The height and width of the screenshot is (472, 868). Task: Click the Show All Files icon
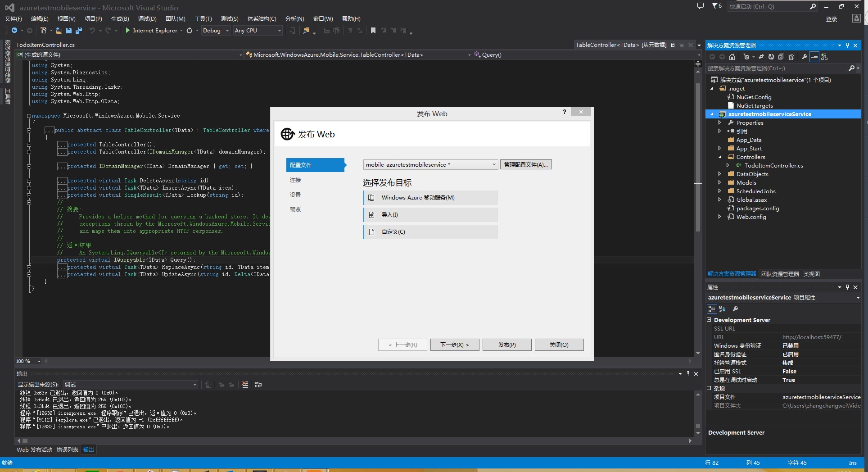point(791,57)
